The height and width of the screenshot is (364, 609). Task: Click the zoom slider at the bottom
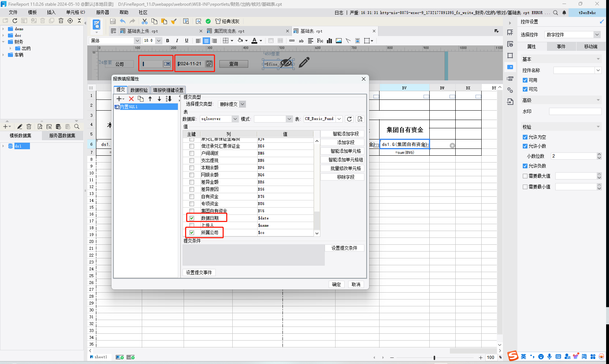click(x=434, y=358)
